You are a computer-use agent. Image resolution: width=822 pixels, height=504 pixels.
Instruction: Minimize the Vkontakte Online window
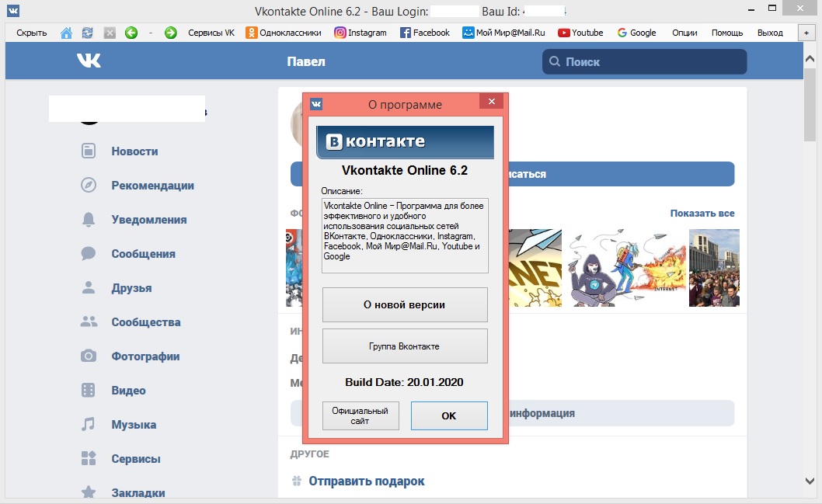(x=752, y=9)
